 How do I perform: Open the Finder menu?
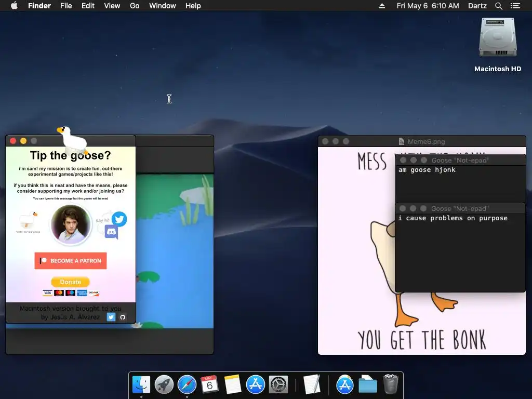(39, 6)
